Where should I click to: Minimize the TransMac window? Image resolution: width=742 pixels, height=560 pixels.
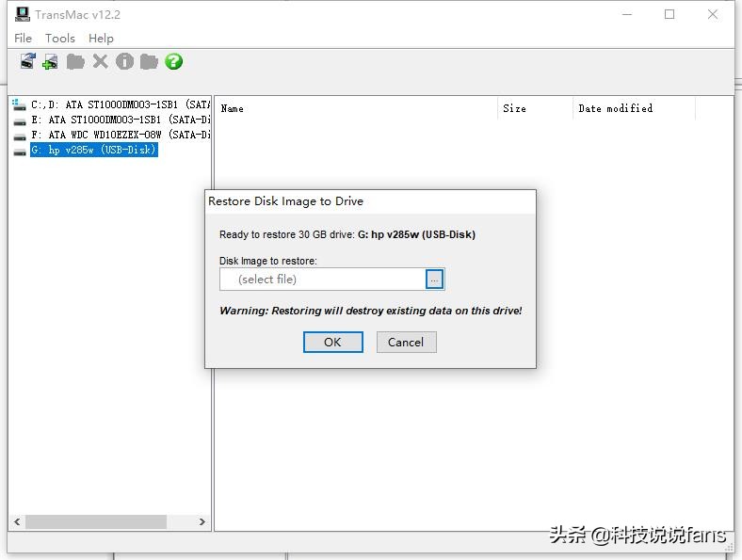click(627, 14)
